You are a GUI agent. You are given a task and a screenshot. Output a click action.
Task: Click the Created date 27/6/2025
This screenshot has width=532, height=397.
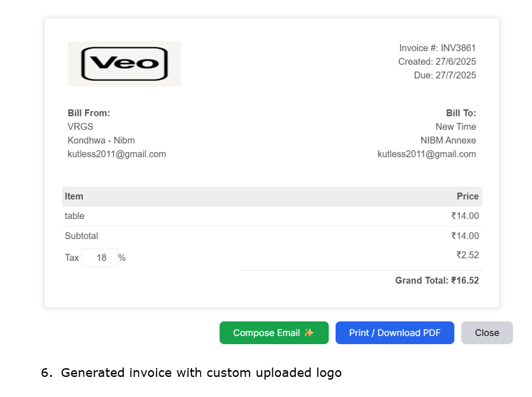click(456, 62)
